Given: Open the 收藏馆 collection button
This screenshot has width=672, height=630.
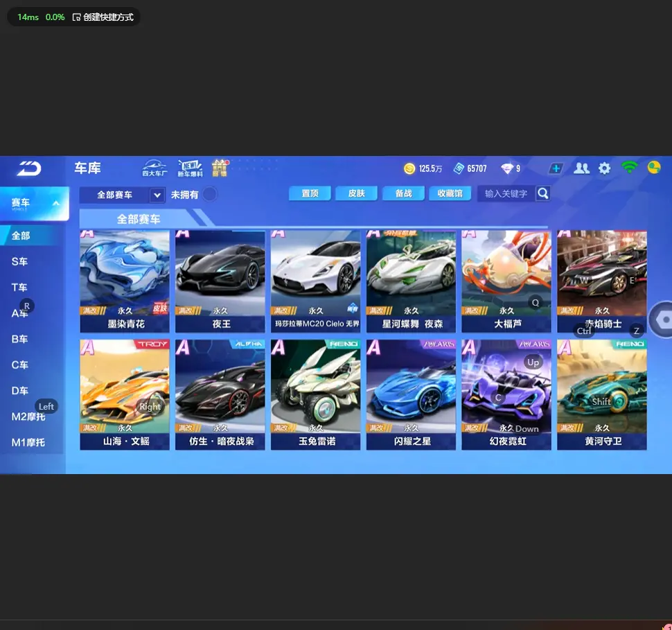Looking at the screenshot, I should pyautogui.click(x=450, y=193).
